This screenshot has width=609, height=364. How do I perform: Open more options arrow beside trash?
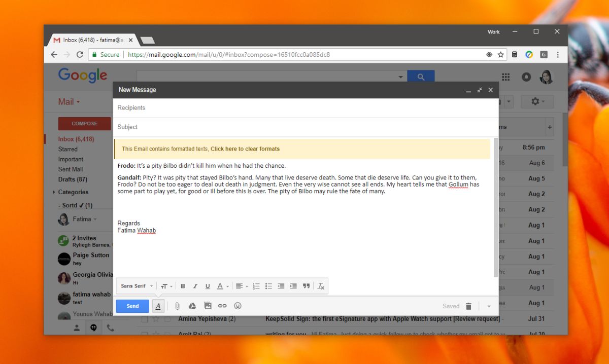pos(489,306)
